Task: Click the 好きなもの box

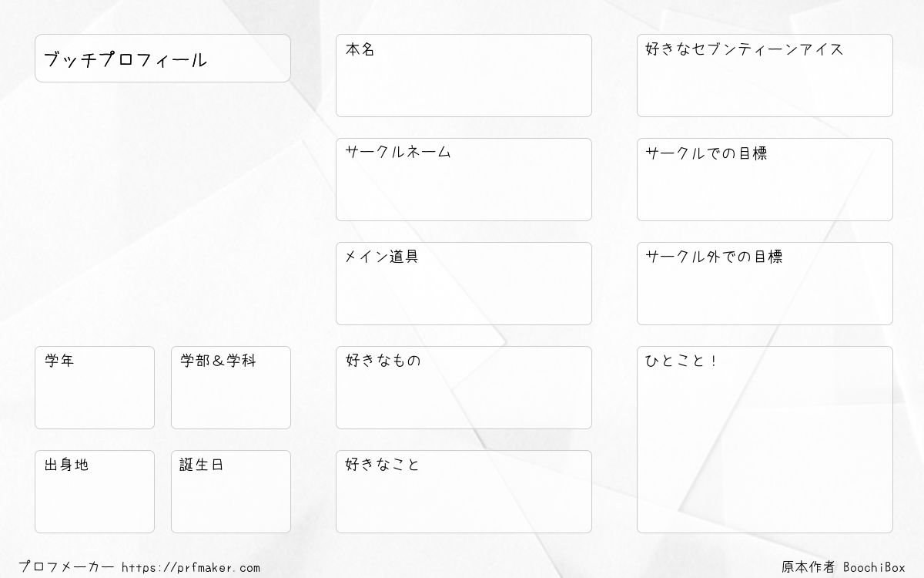Action: (464, 388)
